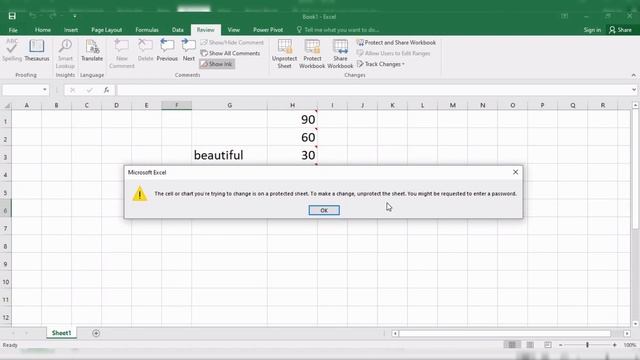Switch to the Data tab
640x360 pixels.
[178, 30]
